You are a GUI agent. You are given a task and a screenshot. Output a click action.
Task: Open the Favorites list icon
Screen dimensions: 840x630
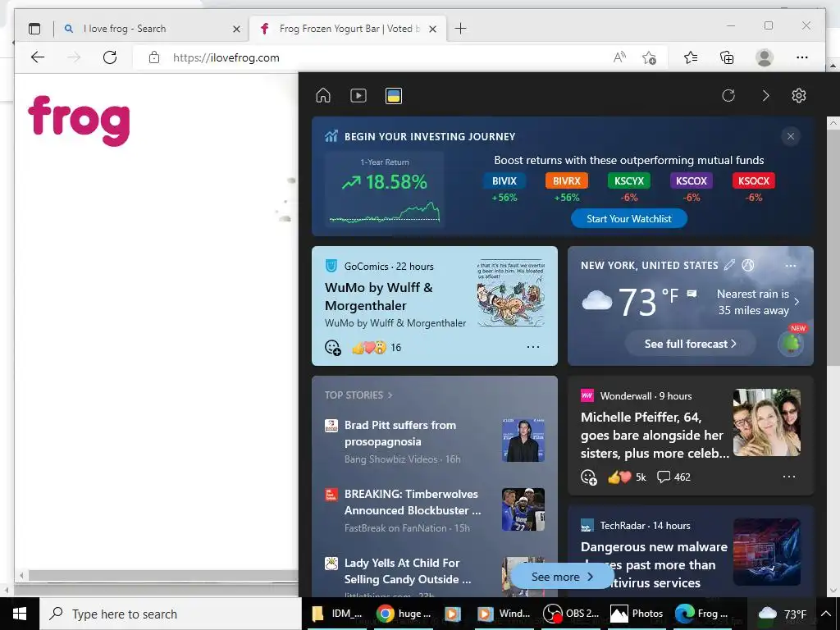coord(691,57)
